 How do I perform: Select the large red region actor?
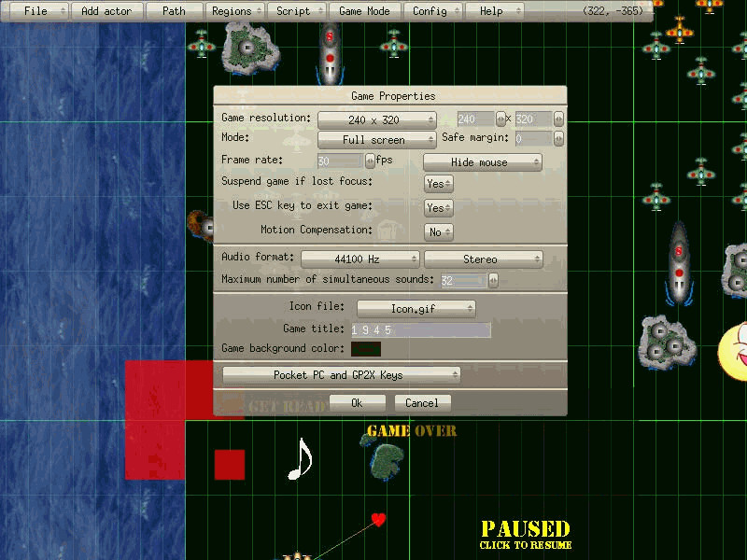point(155,420)
